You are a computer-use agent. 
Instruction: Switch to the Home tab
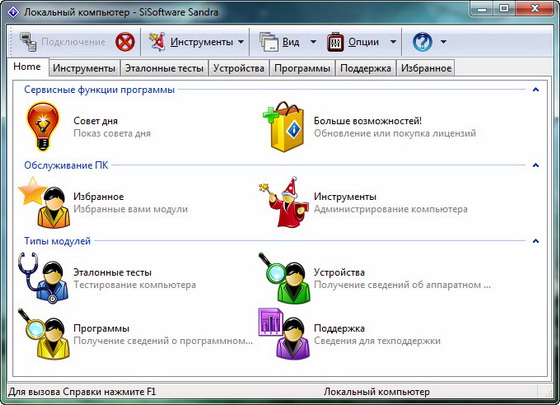click(27, 67)
